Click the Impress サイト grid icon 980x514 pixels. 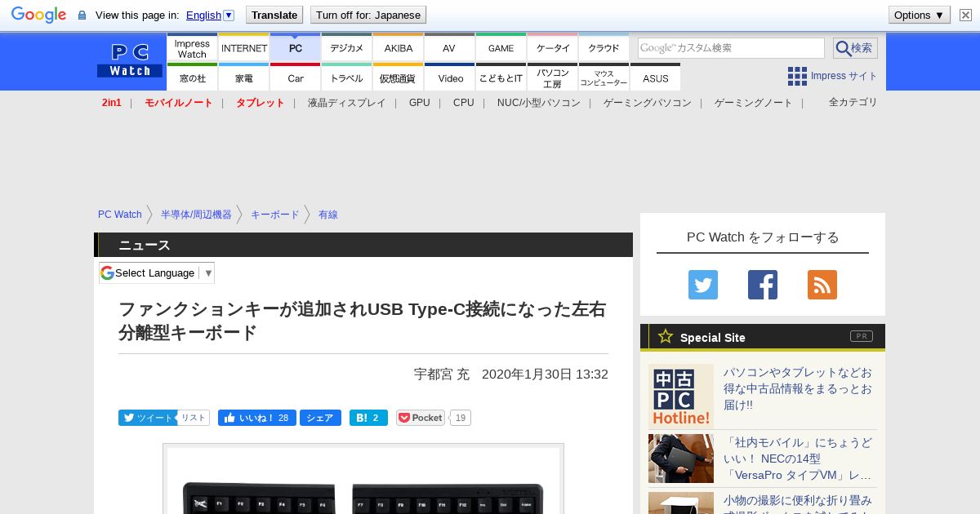797,76
